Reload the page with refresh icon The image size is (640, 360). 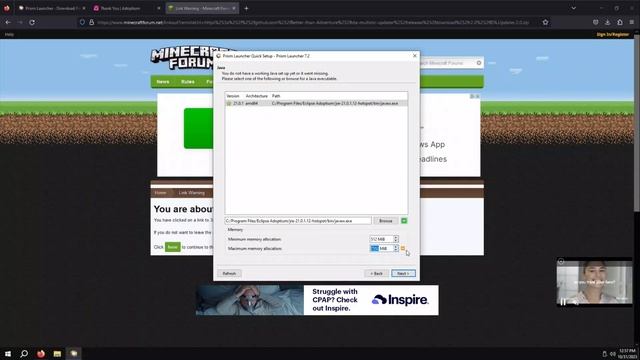[x=32, y=22]
